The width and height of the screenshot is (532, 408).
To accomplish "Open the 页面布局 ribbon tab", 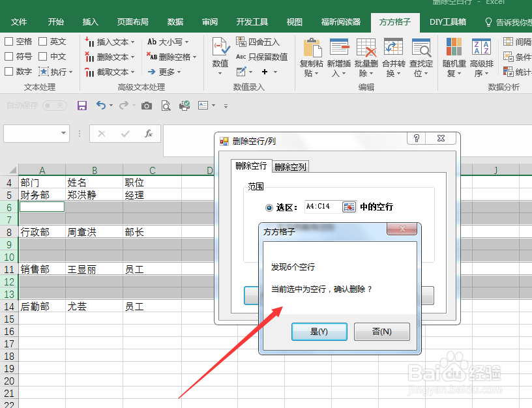I will [132, 22].
